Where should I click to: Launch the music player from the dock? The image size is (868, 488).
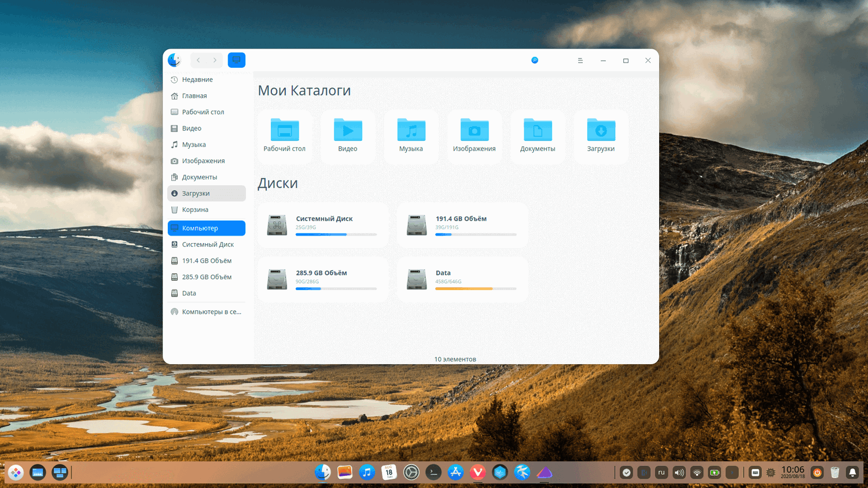[x=367, y=472]
